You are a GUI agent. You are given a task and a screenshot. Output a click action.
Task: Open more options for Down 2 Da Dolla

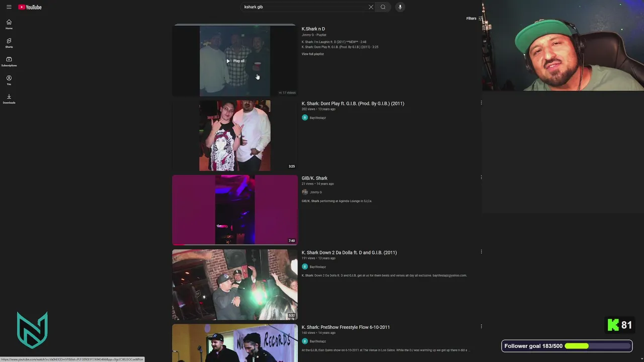point(481,251)
